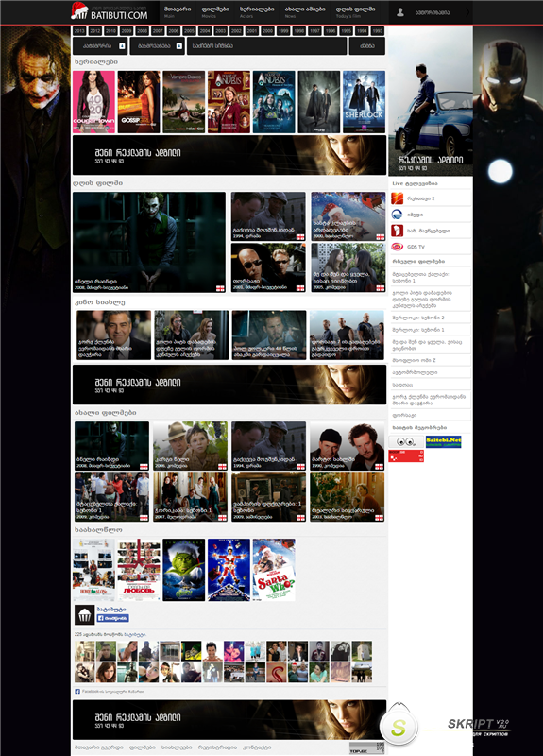Open last footer navigation link
The height and width of the screenshot is (756, 543).
click(257, 747)
